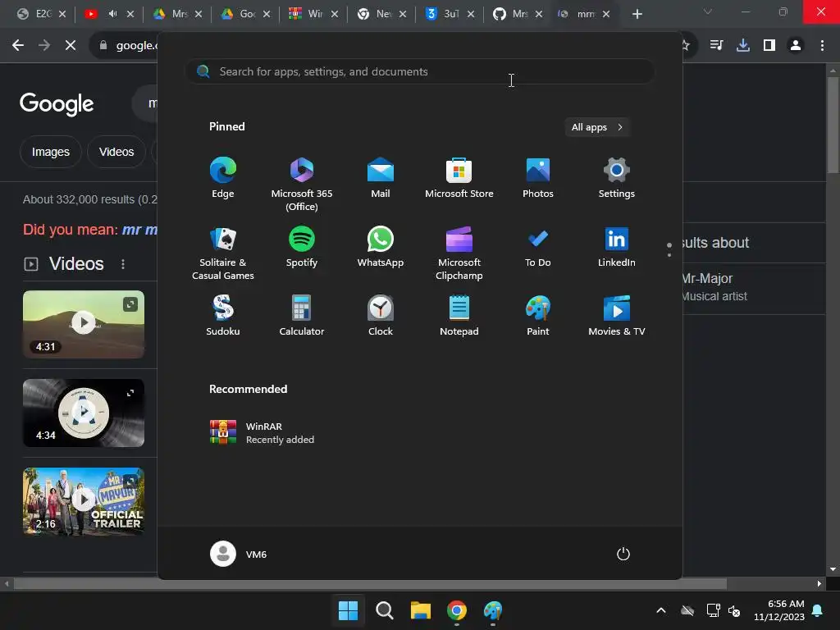
Task: Open Chrome media controls icon
Action: (x=716, y=46)
